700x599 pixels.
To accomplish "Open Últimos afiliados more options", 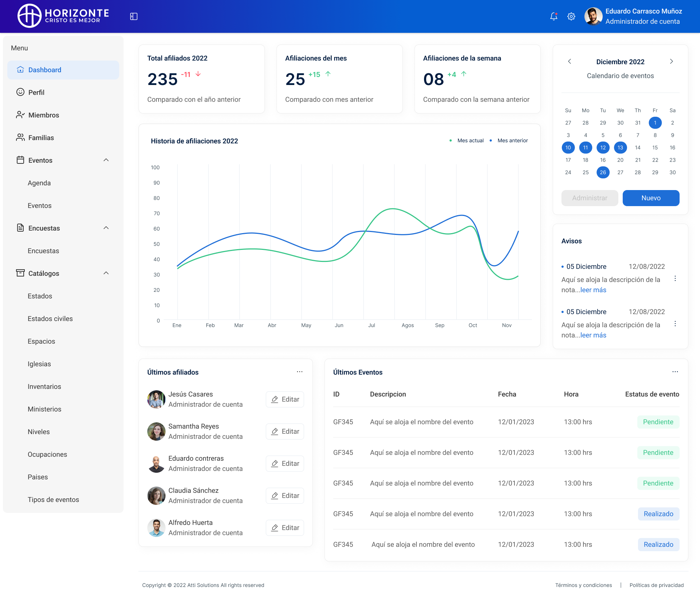I will pyautogui.click(x=300, y=372).
